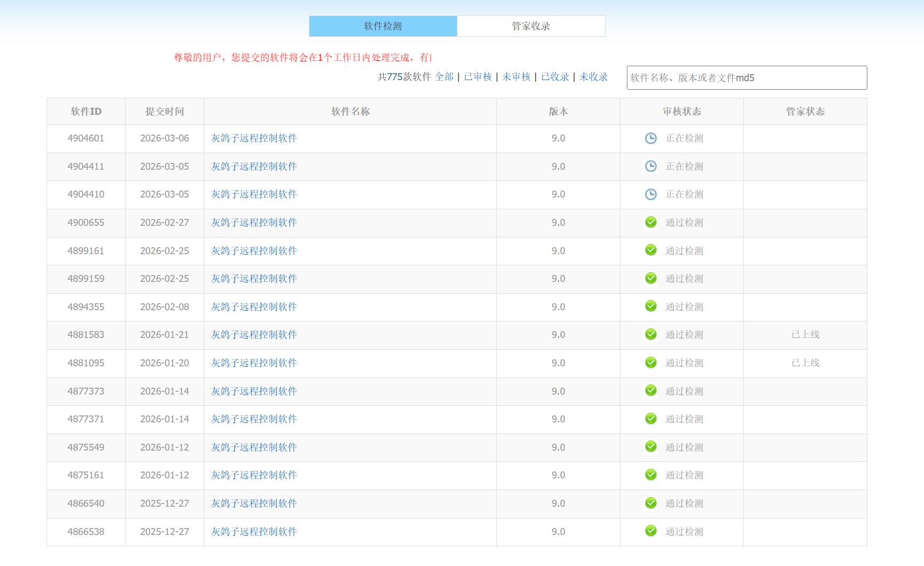924x566 pixels.
Task: Click green checkmark icon for ID 4866538
Action: pos(650,531)
